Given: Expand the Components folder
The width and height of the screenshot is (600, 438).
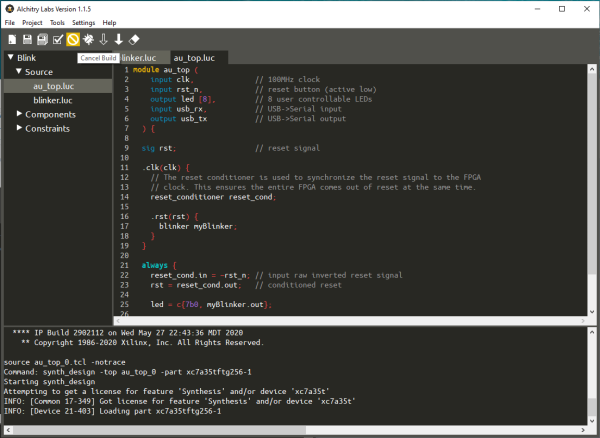Looking at the screenshot, I should 19,114.
